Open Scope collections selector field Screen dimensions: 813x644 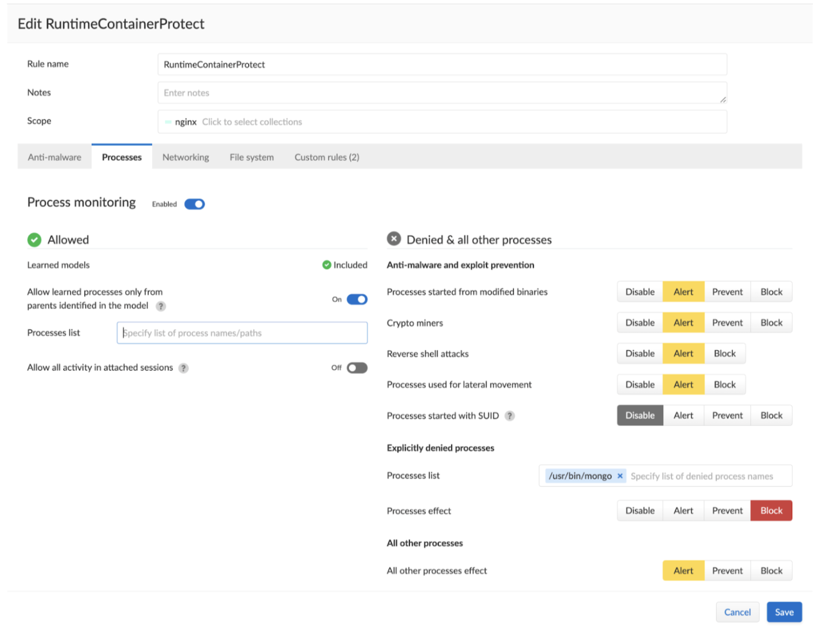[442, 122]
